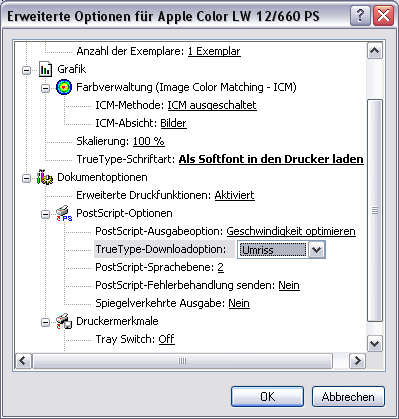The width and height of the screenshot is (399, 419).
Task: Open the help question mark button
Action: coord(360,16)
